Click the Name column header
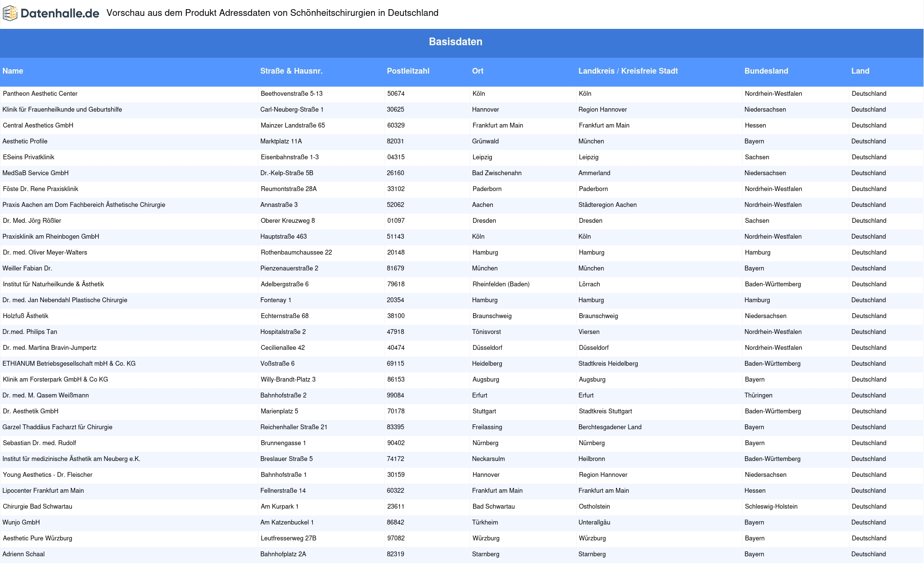The image size is (924, 563). 13,71
